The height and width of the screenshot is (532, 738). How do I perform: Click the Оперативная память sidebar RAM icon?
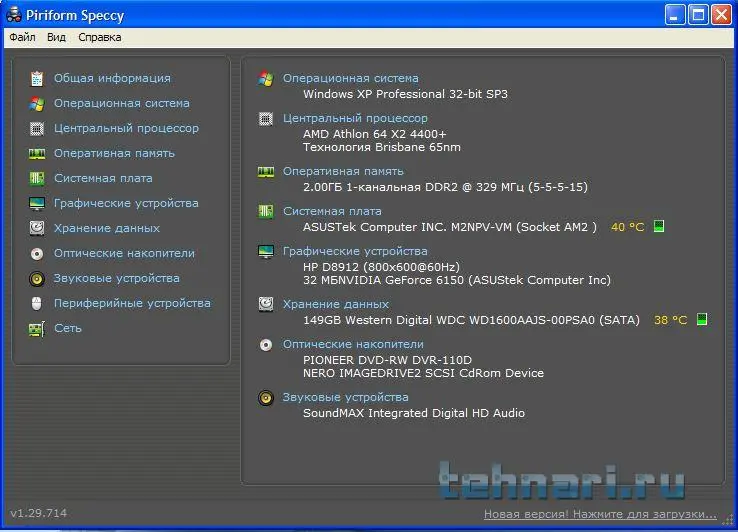coord(37,153)
